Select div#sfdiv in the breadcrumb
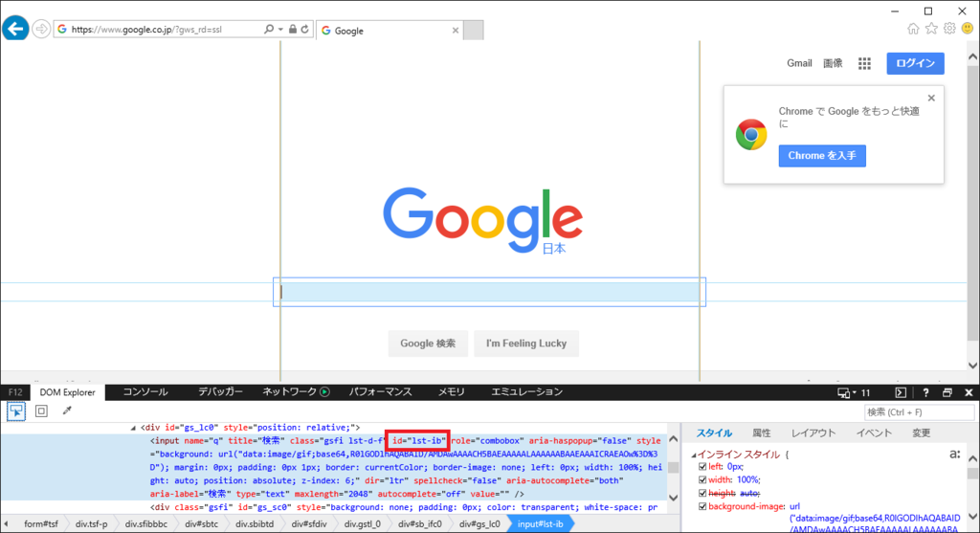This screenshot has height=533, width=980. tap(309, 524)
